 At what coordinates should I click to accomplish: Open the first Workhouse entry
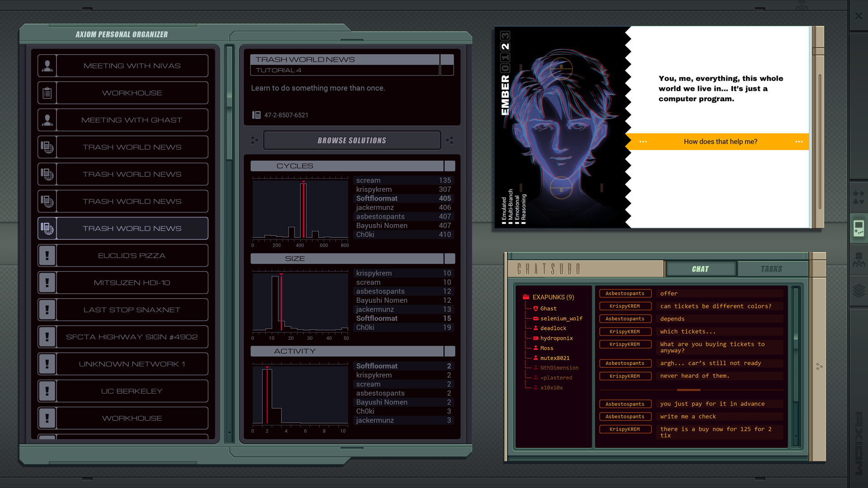(132, 93)
